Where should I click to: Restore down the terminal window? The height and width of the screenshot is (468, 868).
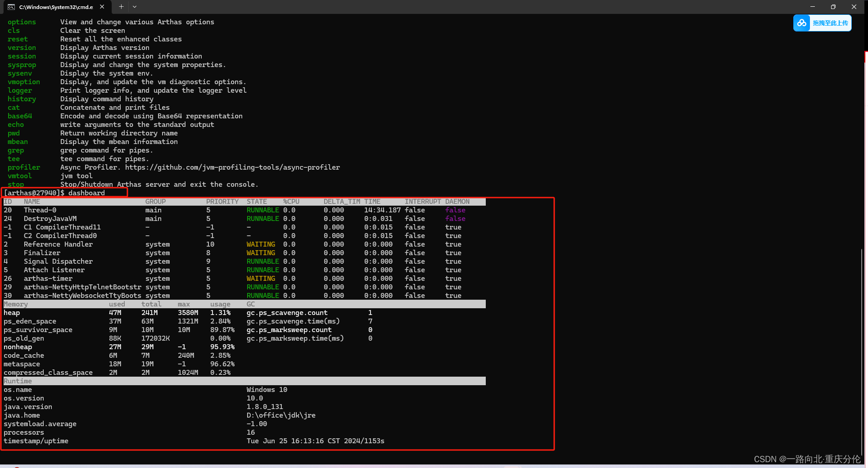(833, 7)
